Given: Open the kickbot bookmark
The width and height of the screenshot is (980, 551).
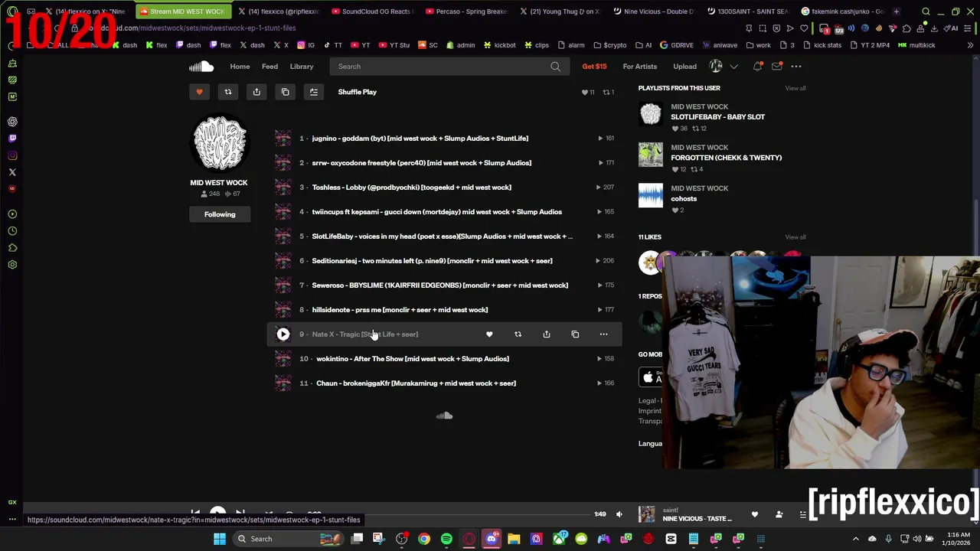Looking at the screenshot, I should (500, 45).
